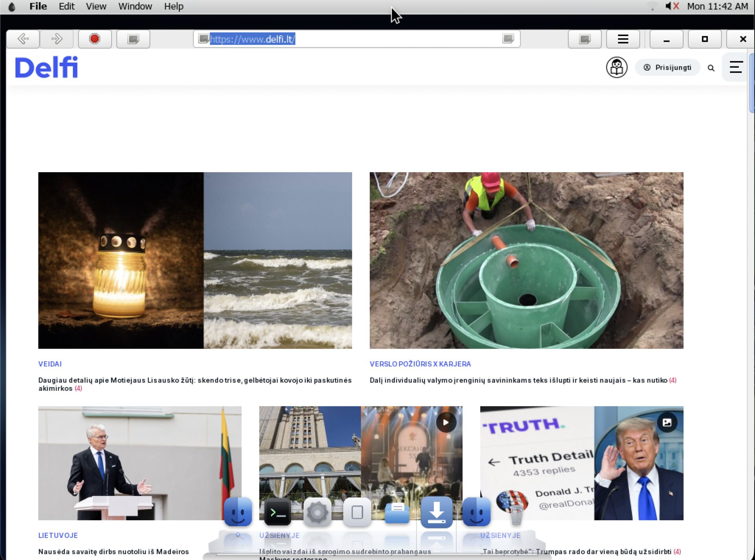Open the System Preferences gear in the dock
This screenshot has width=755, height=560.
(x=317, y=512)
